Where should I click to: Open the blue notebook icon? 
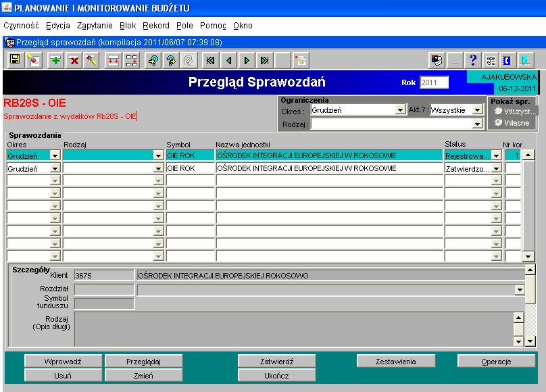coord(507,61)
